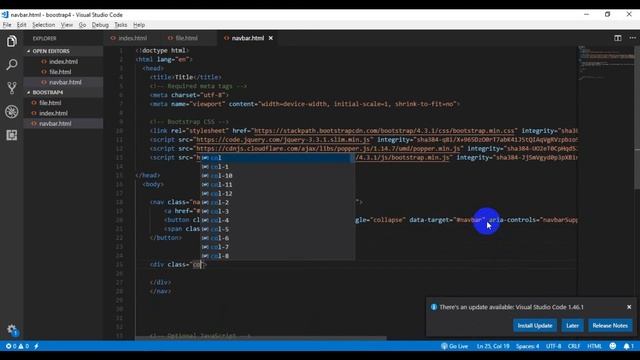Viewport: 640px width, 360px height.
Task: Click the horizontal editor scrollbar
Action: tap(260, 338)
